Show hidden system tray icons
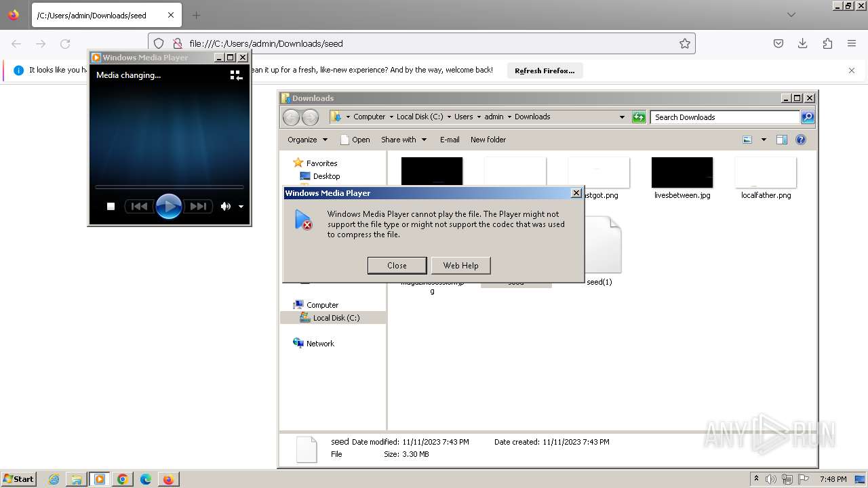Image resolution: width=868 pixels, height=488 pixels. pyautogui.click(x=756, y=479)
